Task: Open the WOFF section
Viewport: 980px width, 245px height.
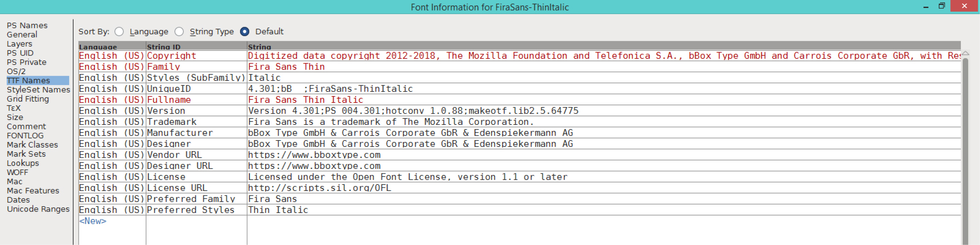Action: pos(17,172)
